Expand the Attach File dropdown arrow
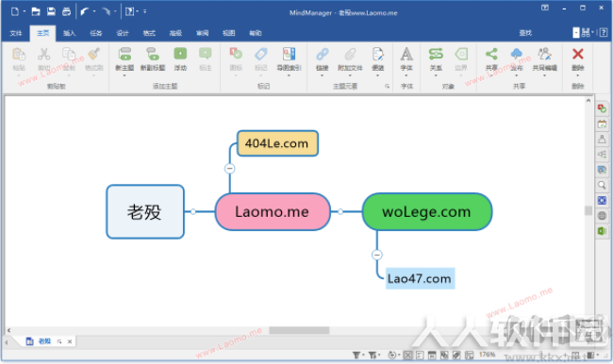 tap(350, 75)
